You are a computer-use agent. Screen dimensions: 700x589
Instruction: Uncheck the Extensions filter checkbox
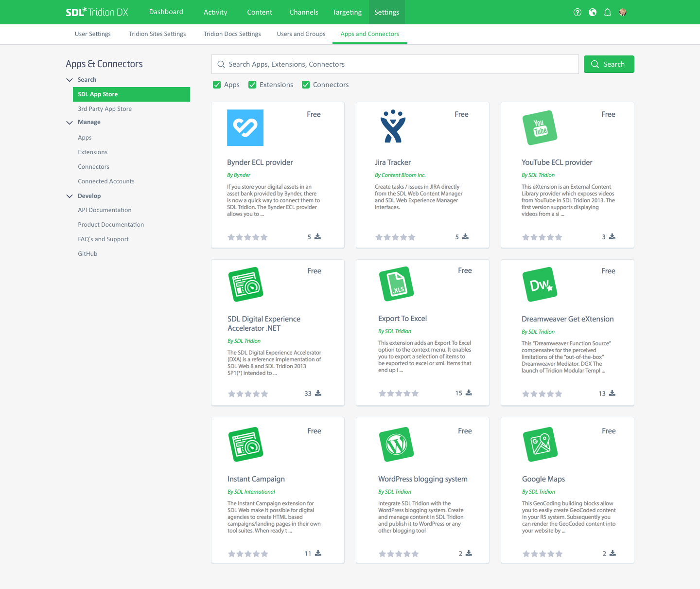tap(252, 85)
